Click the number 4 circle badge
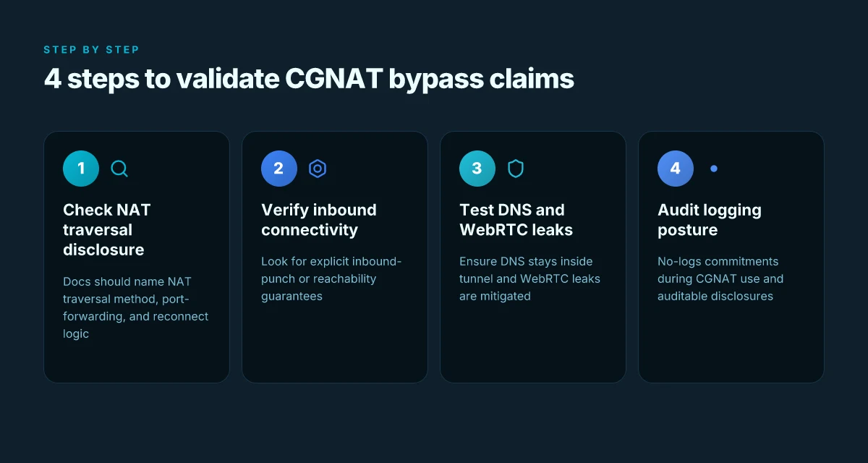 676,169
